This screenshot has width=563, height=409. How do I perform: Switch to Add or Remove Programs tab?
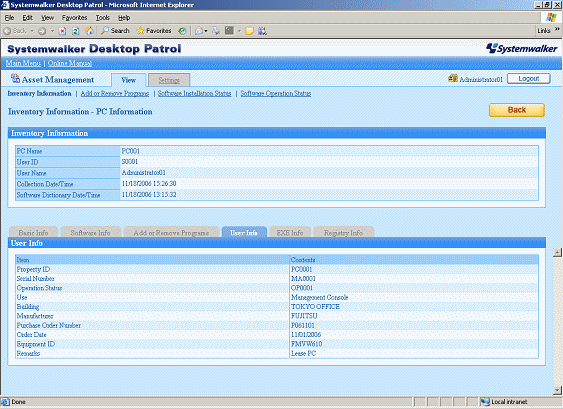pos(171,232)
